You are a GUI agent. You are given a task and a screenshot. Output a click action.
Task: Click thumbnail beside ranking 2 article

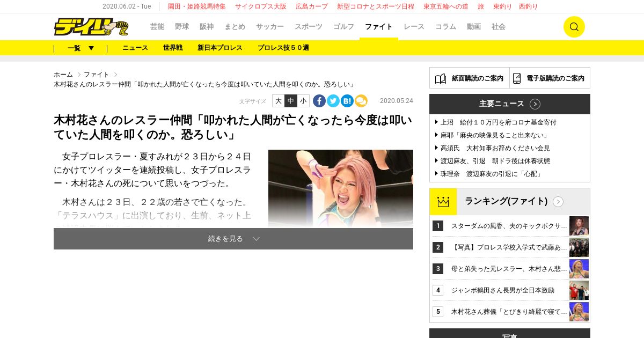point(579,247)
